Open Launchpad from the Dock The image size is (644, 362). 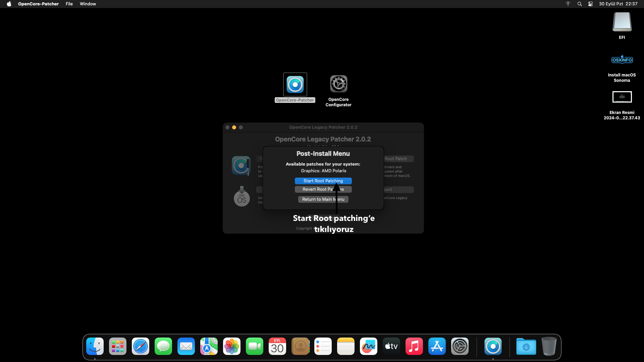118,346
